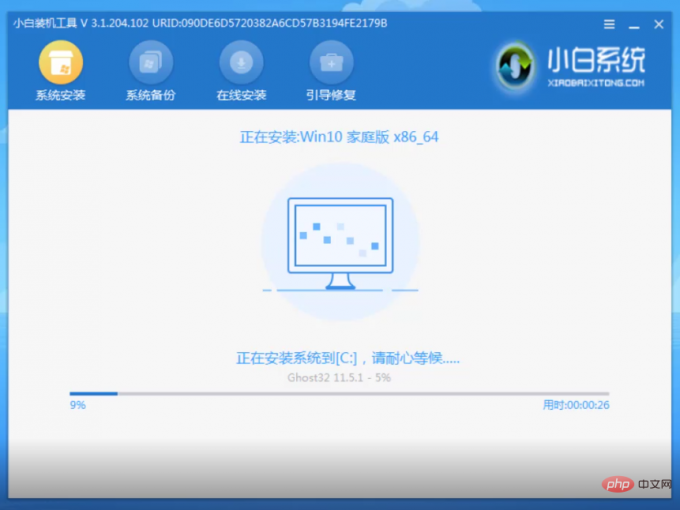
Task: Switch to the 系统安装 tab label
Action: 60,95
